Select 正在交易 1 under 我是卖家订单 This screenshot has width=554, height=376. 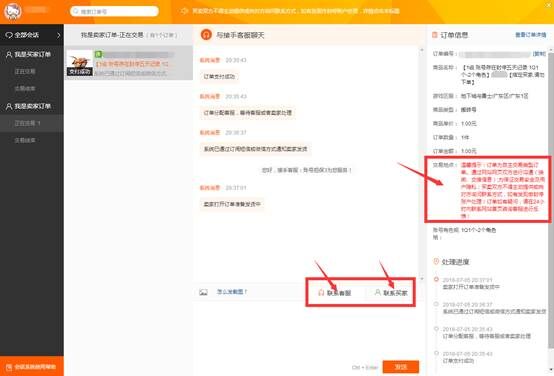point(32,123)
